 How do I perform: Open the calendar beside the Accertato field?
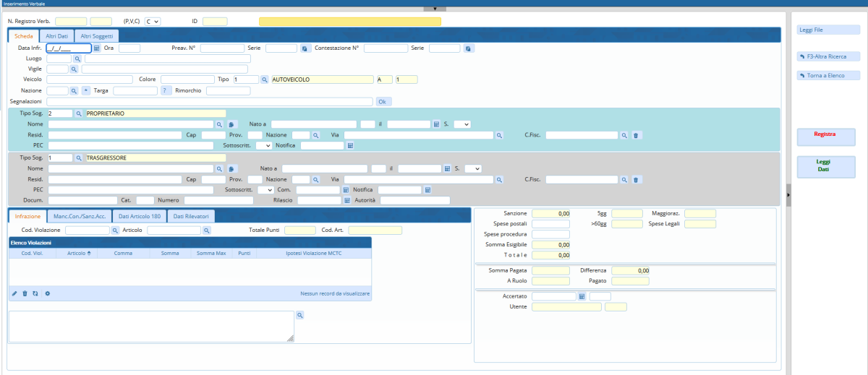coord(582,296)
